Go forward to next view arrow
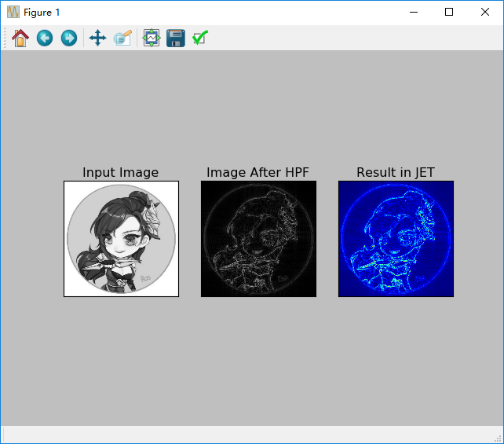The image size is (504, 444). click(x=69, y=38)
